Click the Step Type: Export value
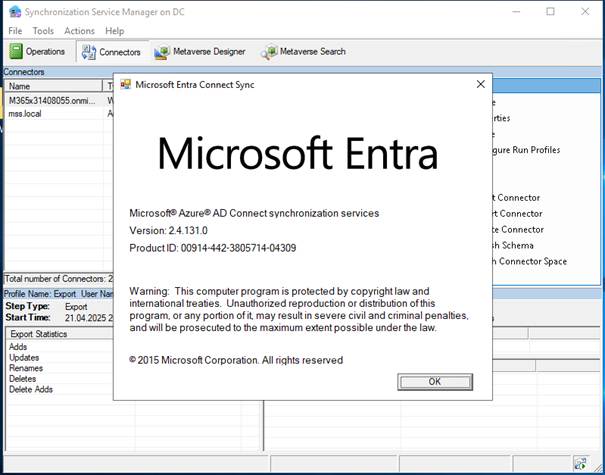Image resolution: width=605 pixels, height=475 pixels. [x=76, y=307]
